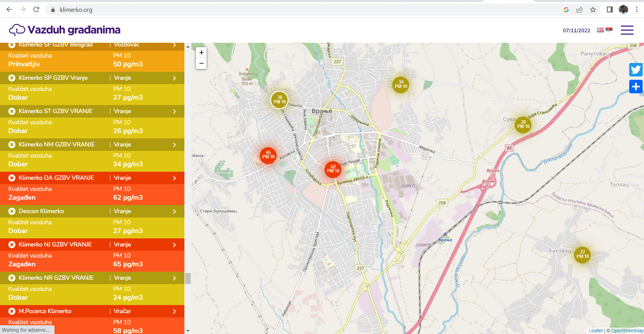The width and height of the screenshot is (644, 334).
Task: Select the Klimerko NJ GZBV VRANJE station name
Action: [x=55, y=244]
